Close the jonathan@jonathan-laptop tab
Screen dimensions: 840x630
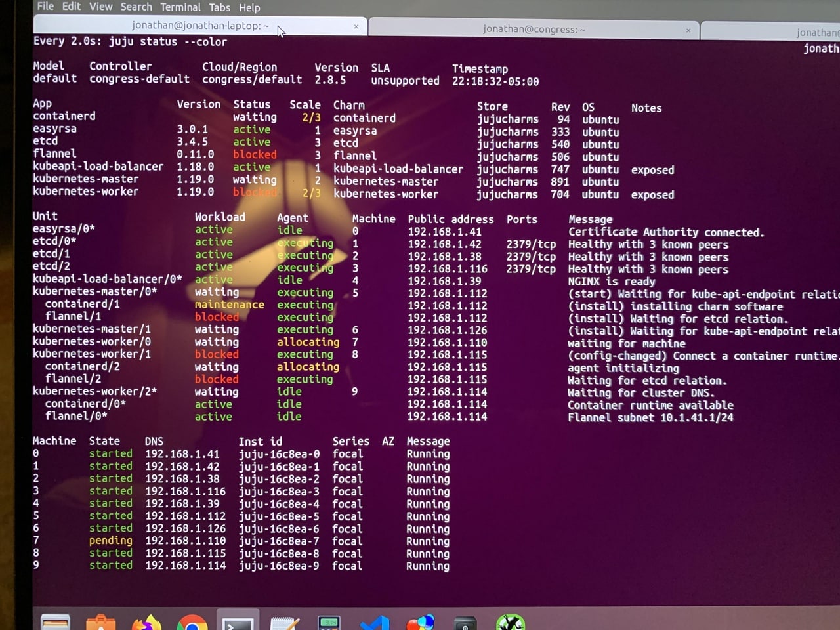tap(356, 26)
